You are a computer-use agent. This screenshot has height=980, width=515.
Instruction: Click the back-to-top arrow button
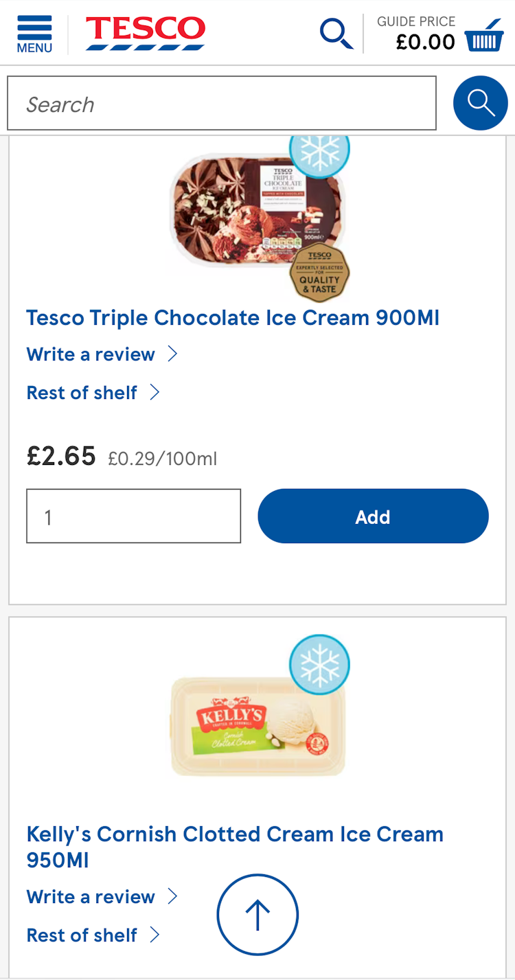(x=257, y=914)
